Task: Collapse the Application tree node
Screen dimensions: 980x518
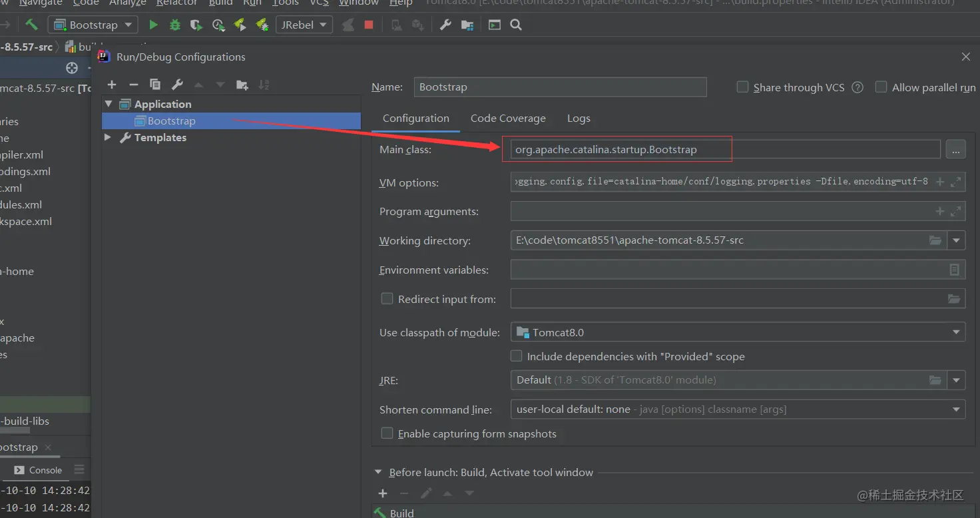Action: tap(109, 104)
